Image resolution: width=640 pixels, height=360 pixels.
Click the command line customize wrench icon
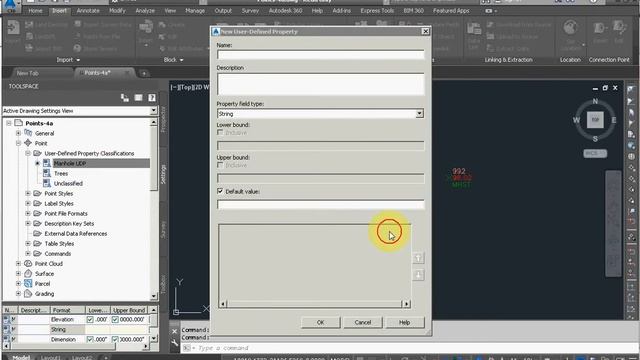[x=175, y=343]
